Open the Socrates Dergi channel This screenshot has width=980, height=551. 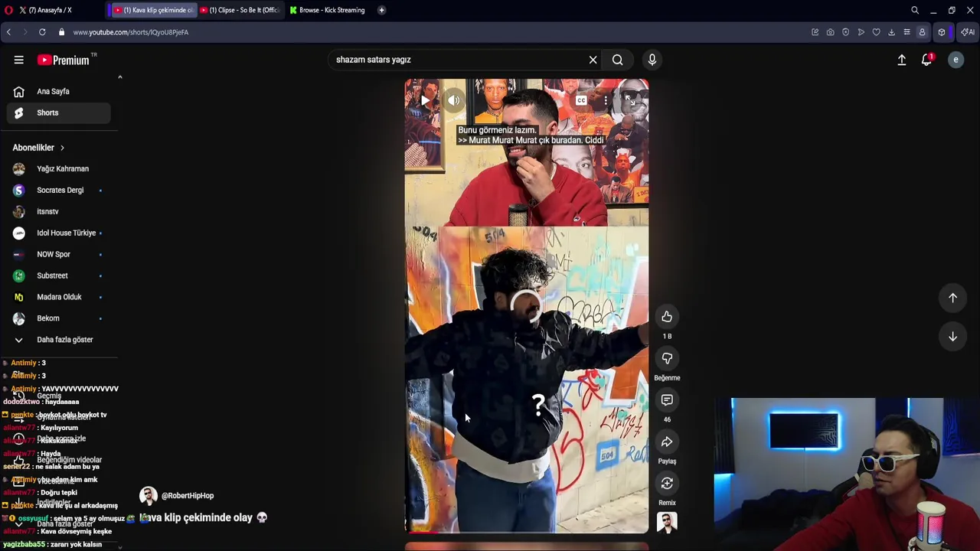[59, 190]
